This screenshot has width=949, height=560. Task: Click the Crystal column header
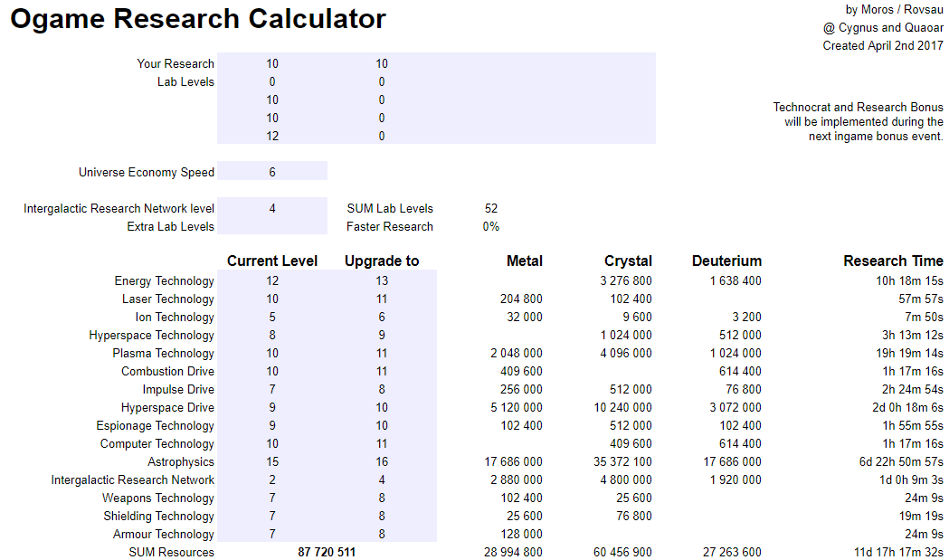click(628, 261)
